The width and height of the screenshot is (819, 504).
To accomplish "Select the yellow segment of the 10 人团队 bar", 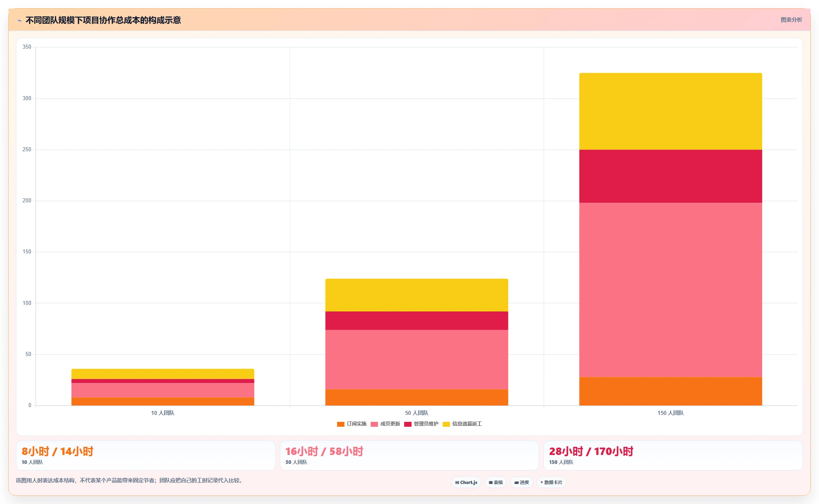I will 163,374.
